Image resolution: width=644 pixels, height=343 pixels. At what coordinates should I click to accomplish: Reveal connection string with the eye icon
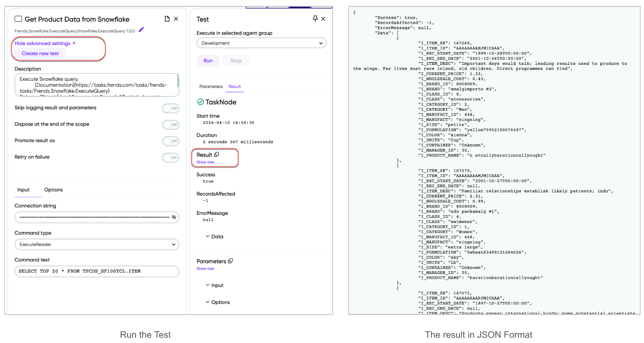point(174,217)
